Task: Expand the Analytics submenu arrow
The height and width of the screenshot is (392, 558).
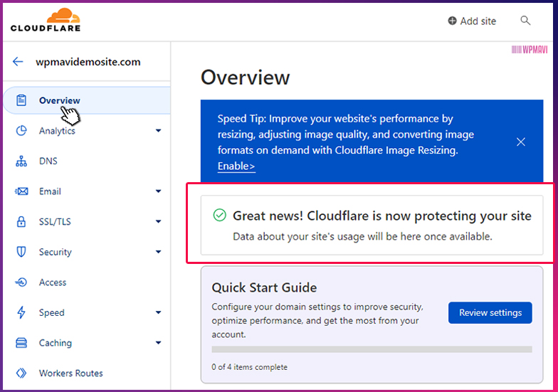Action: [x=158, y=131]
